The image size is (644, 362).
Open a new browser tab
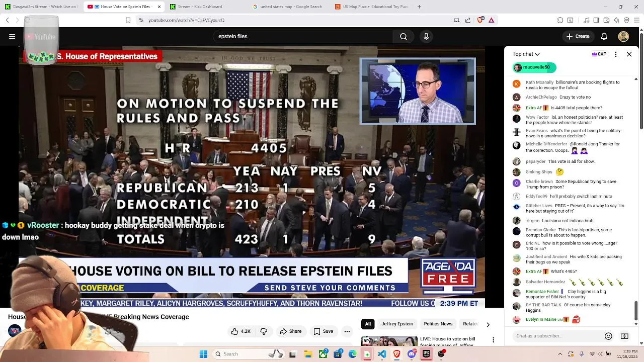pos(419,7)
